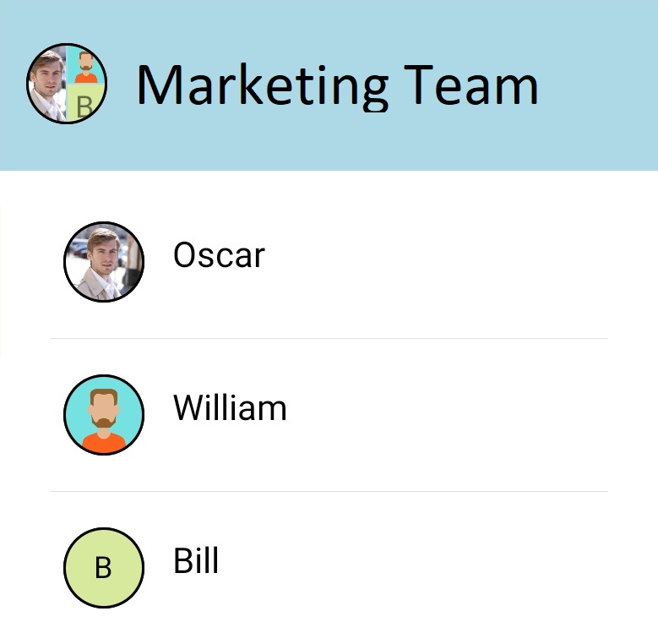Click blue header strip below the group avatar
658x644 pixels.
[x=66, y=148]
